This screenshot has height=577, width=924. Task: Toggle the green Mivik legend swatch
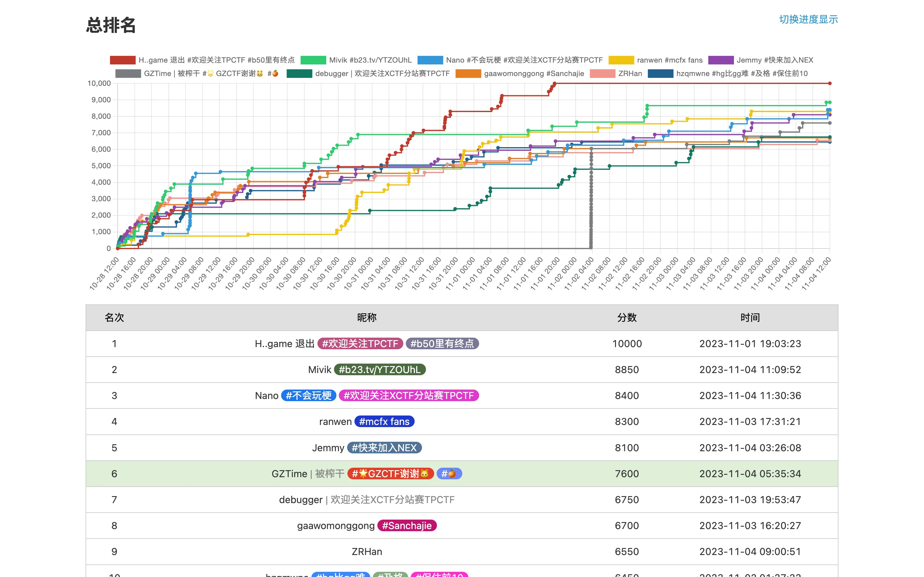313,60
